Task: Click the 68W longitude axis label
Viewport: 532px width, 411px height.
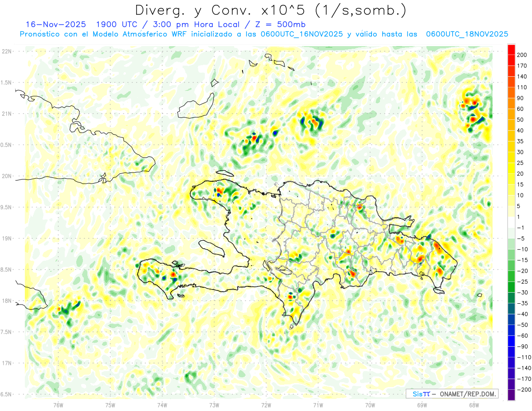Action: (474, 405)
